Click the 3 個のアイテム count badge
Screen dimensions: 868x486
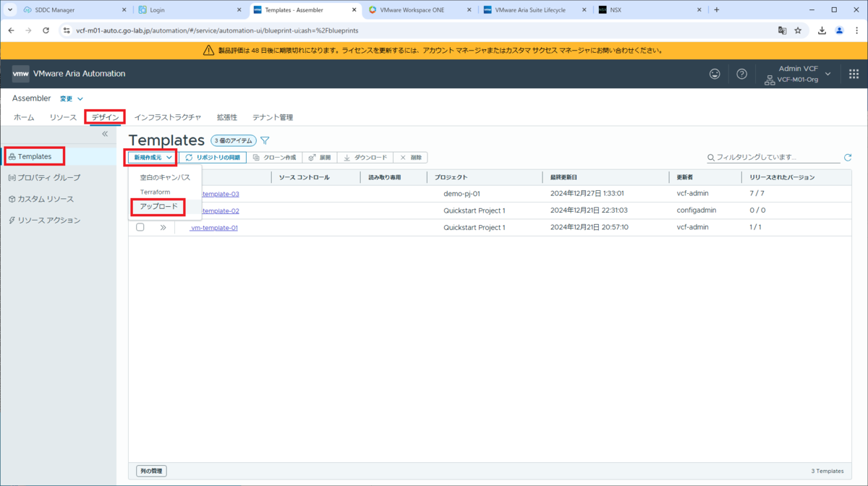click(234, 140)
